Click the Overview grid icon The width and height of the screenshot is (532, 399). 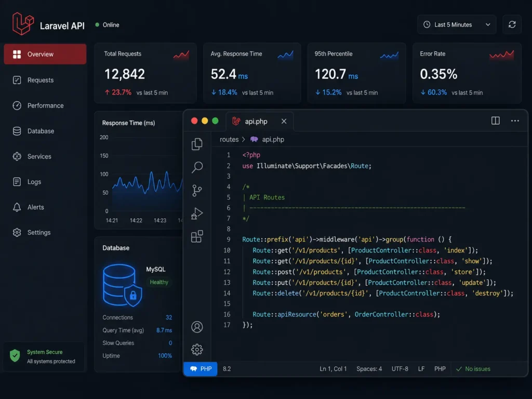[17, 54]
